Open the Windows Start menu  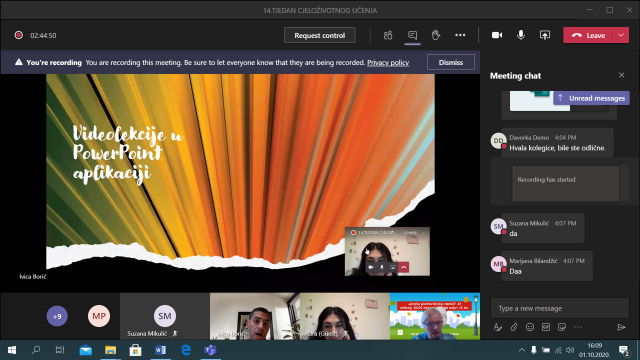click(x=12, y=350)
